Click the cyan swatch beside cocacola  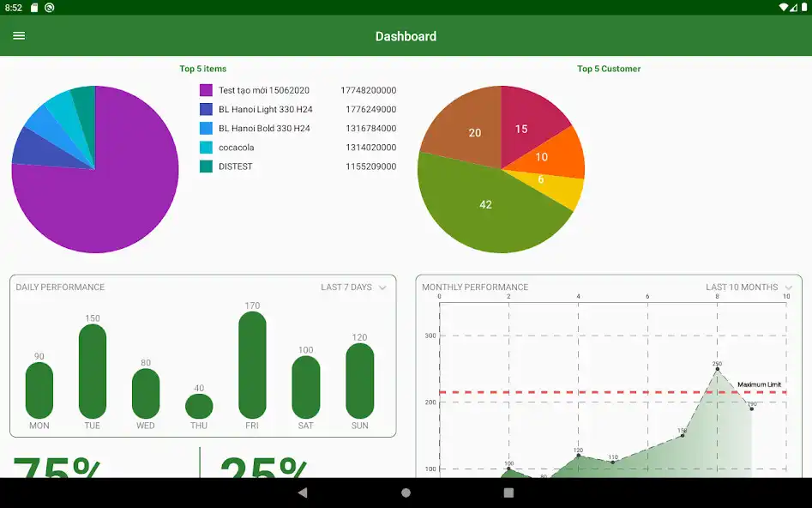tap(206, 148)
